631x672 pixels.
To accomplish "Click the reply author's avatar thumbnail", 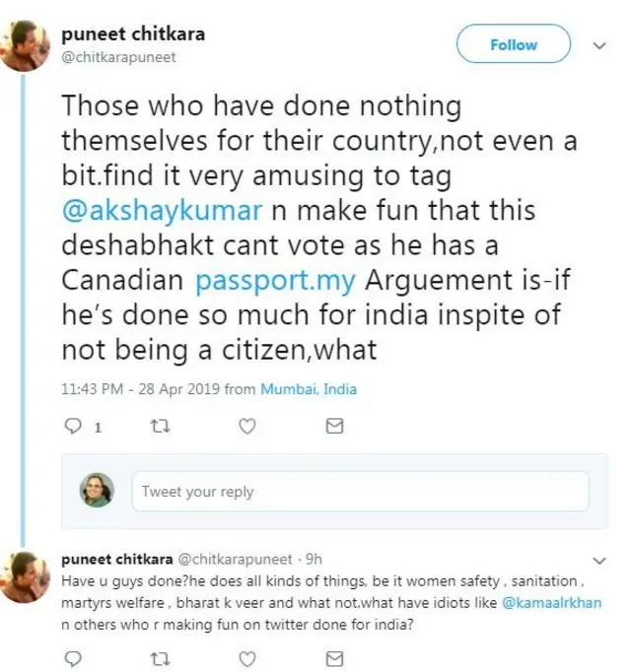I will [25, 576].
